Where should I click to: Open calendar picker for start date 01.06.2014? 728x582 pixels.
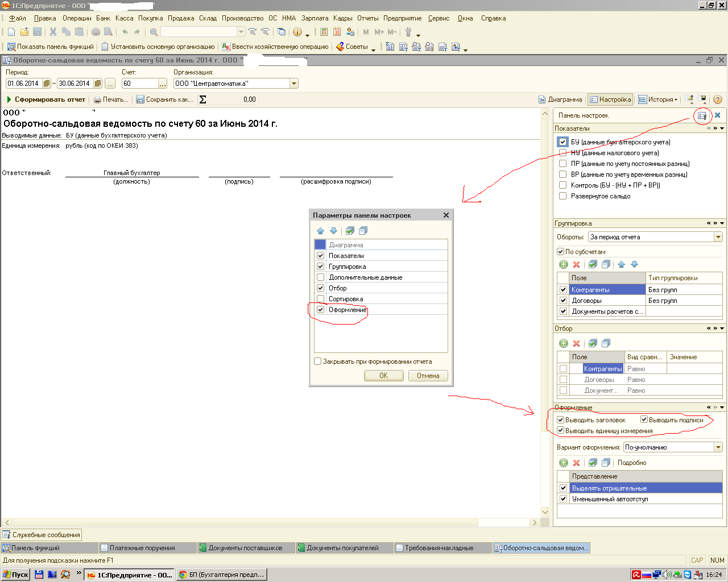(x=47, y=84)
